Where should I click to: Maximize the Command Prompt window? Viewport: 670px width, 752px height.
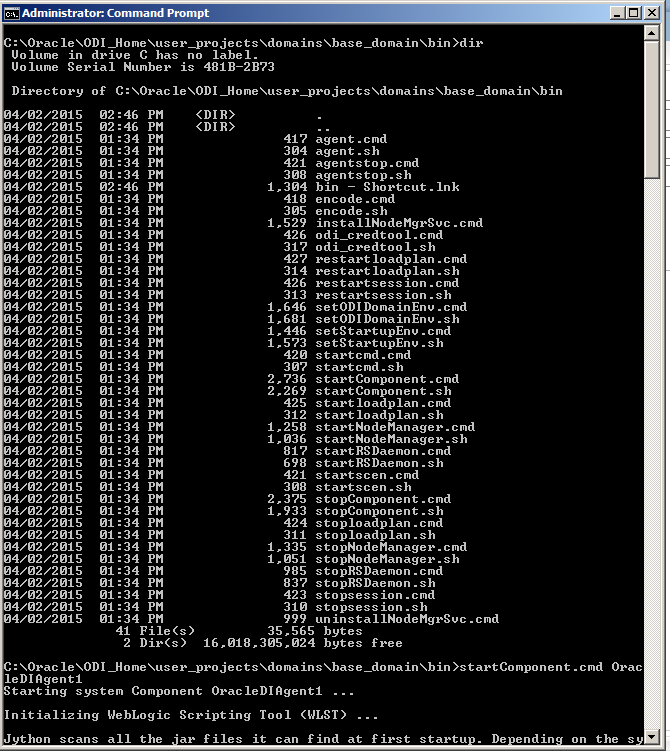[634, 13]
